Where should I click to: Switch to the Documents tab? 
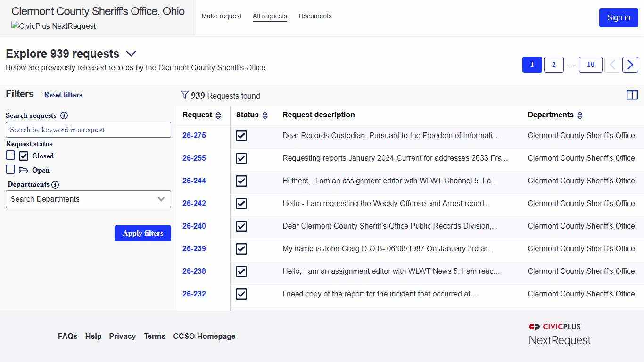tap(315, 16)
